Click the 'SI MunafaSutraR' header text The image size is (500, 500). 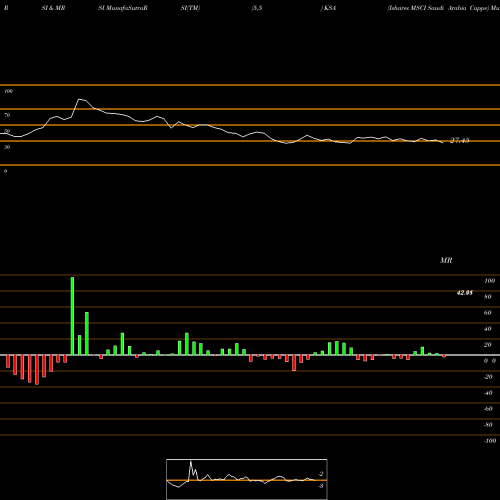click(x=123, y=8)
